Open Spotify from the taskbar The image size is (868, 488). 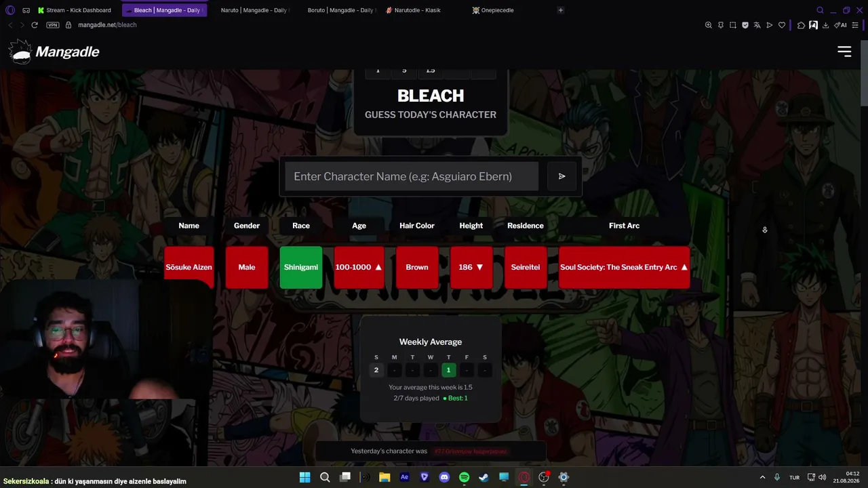[464, 477]
